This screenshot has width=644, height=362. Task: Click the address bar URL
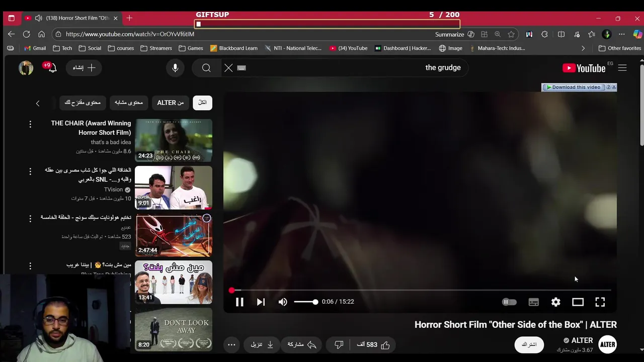click(130, 34)
